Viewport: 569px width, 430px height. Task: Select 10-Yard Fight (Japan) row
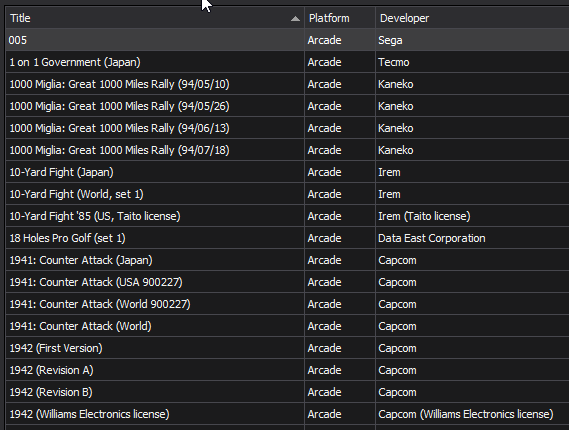pyautogui.click(x=287, y=172)
